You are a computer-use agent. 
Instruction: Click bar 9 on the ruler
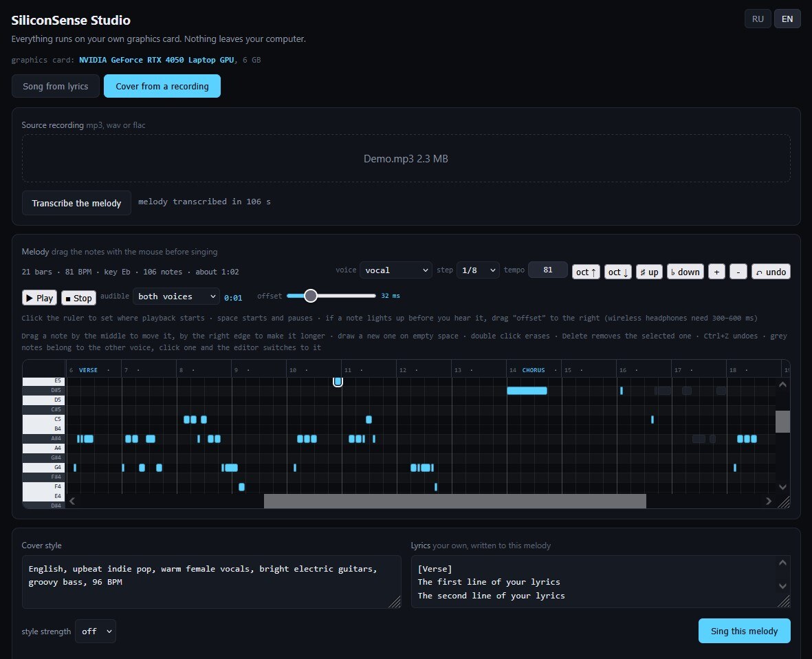[x=236, y=370]
